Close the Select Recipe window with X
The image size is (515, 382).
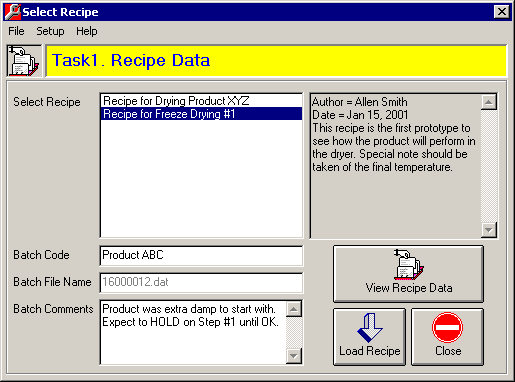pos(502,12)
